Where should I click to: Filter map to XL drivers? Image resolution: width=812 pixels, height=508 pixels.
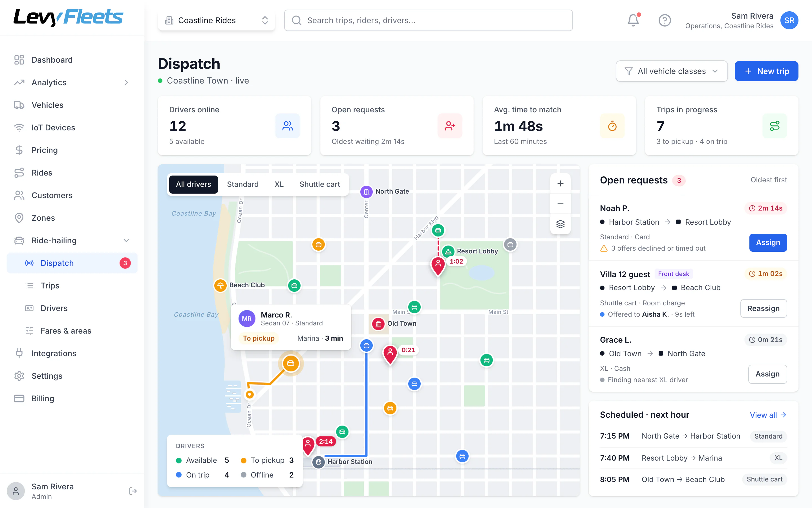(x=279, y=184)
